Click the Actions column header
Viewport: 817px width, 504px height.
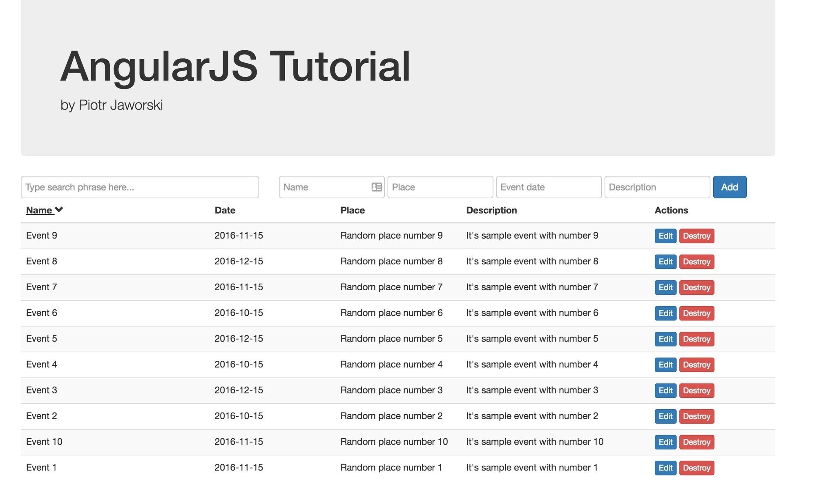click(x=671, y=210)
